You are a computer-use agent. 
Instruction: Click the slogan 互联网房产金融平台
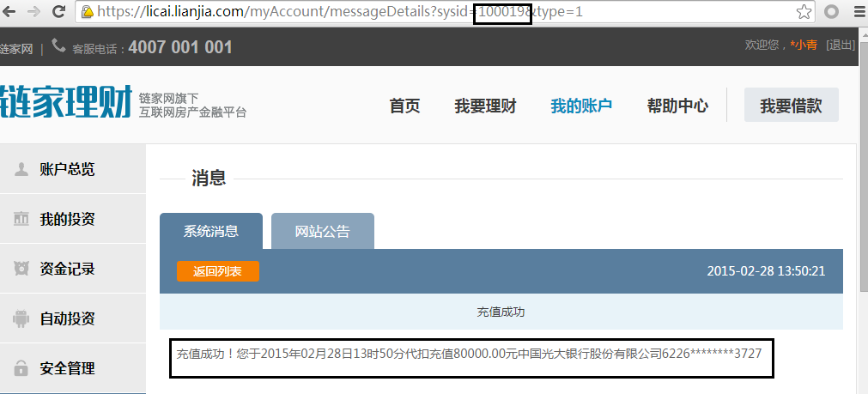tap(192, 112)
